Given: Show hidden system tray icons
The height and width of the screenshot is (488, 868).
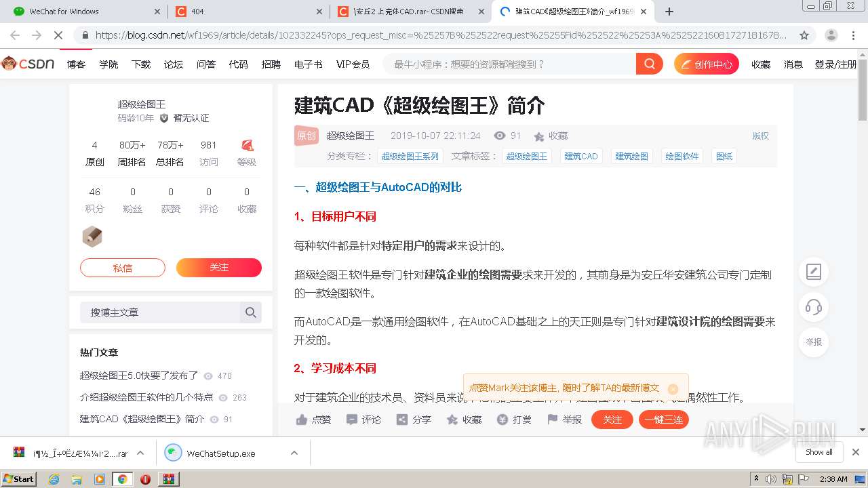Looking at the screenshot, I should pos(756,479).
